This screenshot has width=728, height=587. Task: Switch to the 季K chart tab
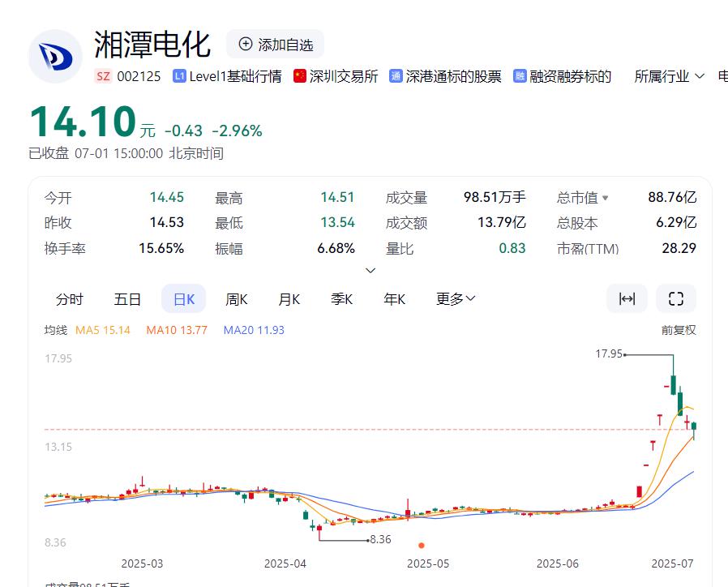click(341, 299)
